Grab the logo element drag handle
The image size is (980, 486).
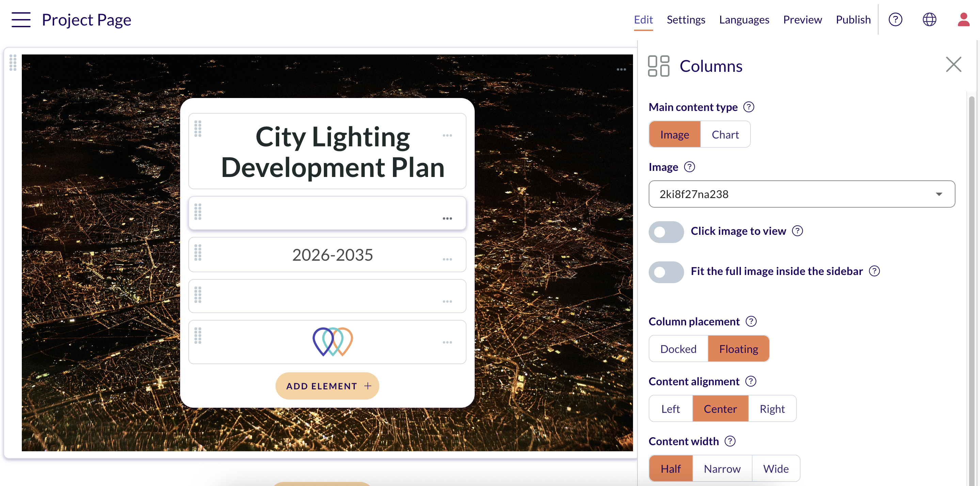198,336
